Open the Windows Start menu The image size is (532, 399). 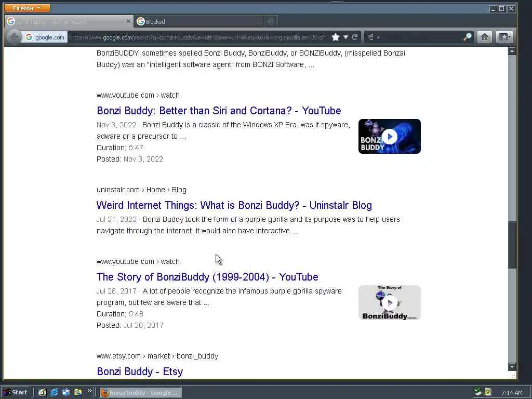click(16, 392)
